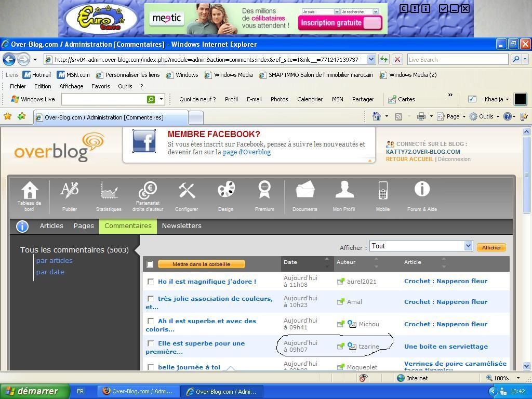Open the Design palette icon
The height and width of the screenshot is (399, 532).
point(226,189)
